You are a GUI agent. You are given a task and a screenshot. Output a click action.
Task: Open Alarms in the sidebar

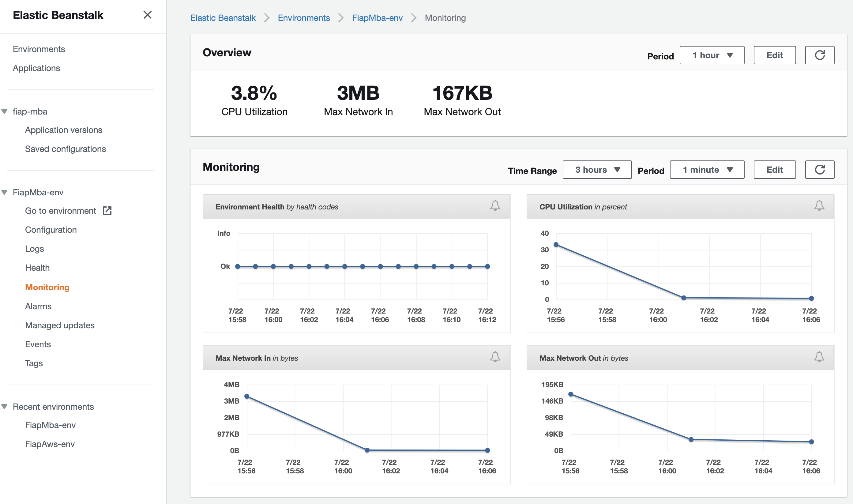point(38,306)
